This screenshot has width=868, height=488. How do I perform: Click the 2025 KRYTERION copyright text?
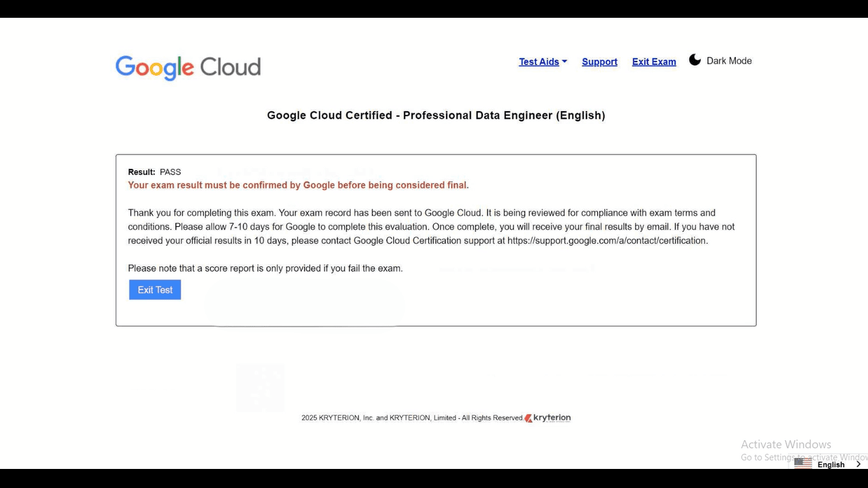(x=412, y=418)
